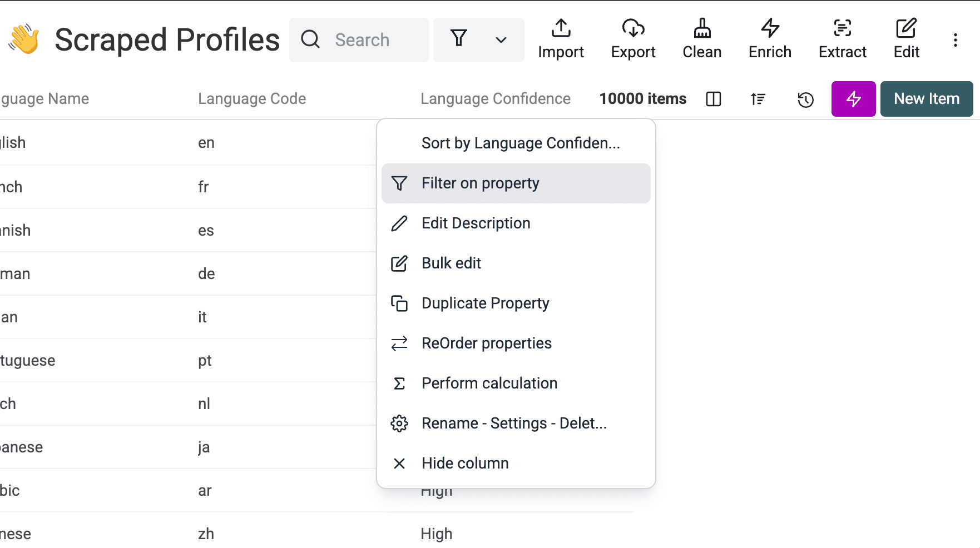Click the waving hand emoji icon

click(x=24, y=39)
